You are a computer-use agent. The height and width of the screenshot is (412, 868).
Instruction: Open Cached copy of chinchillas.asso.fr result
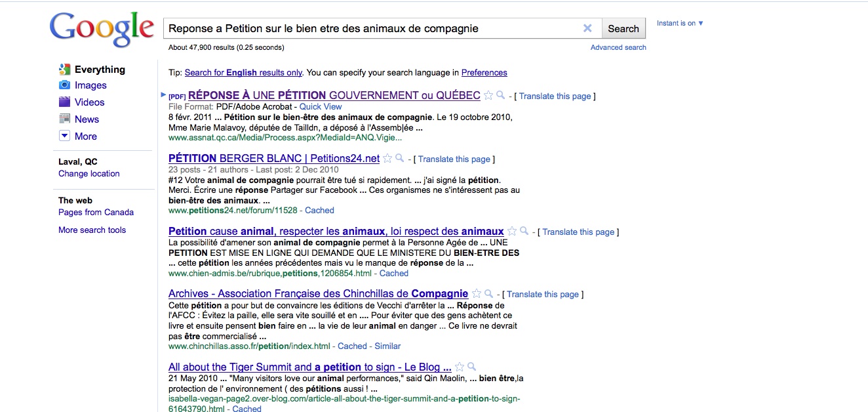[352, 346]
